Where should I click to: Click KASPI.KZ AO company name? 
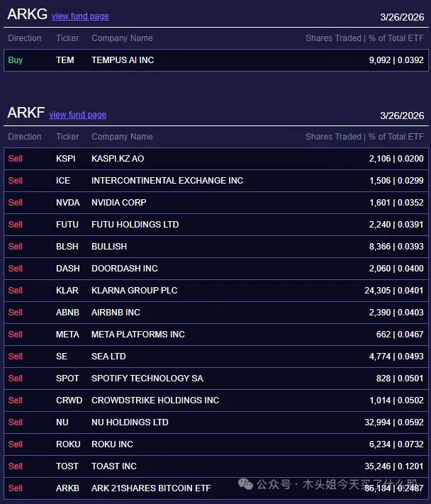click(x=118, y=159)
